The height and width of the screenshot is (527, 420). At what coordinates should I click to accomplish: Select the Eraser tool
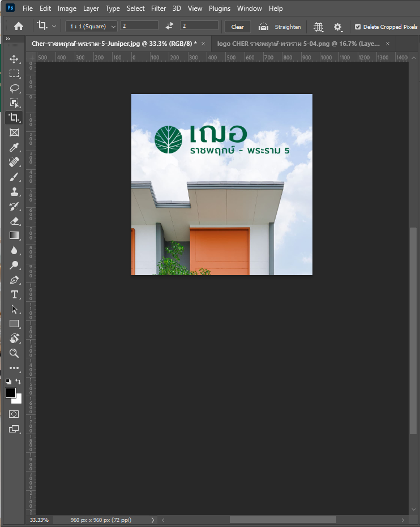point(14,221)
